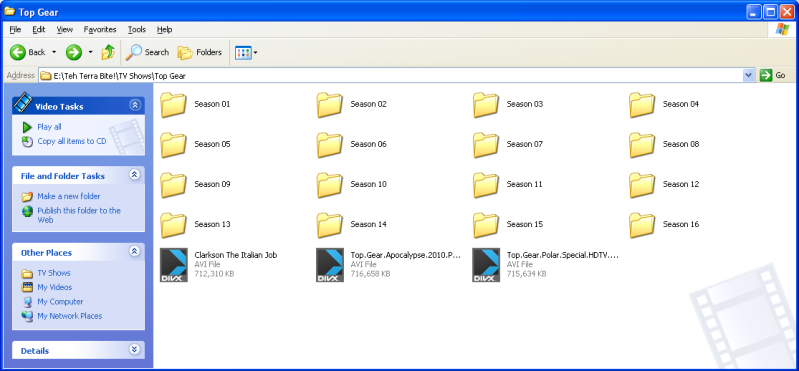Open the Help menu
This screenshot has width=799, height=371.
pos(164,30)
